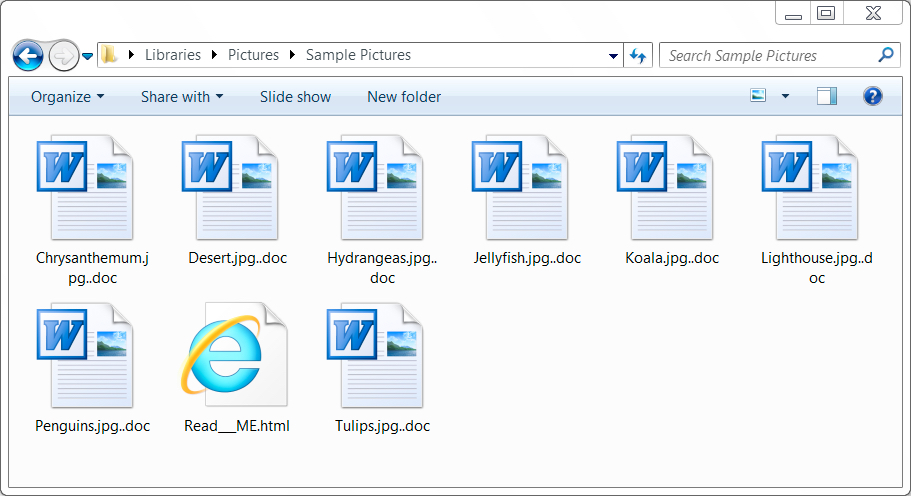Click Sample Pictures in the address breadcrumb

(358, 55)
